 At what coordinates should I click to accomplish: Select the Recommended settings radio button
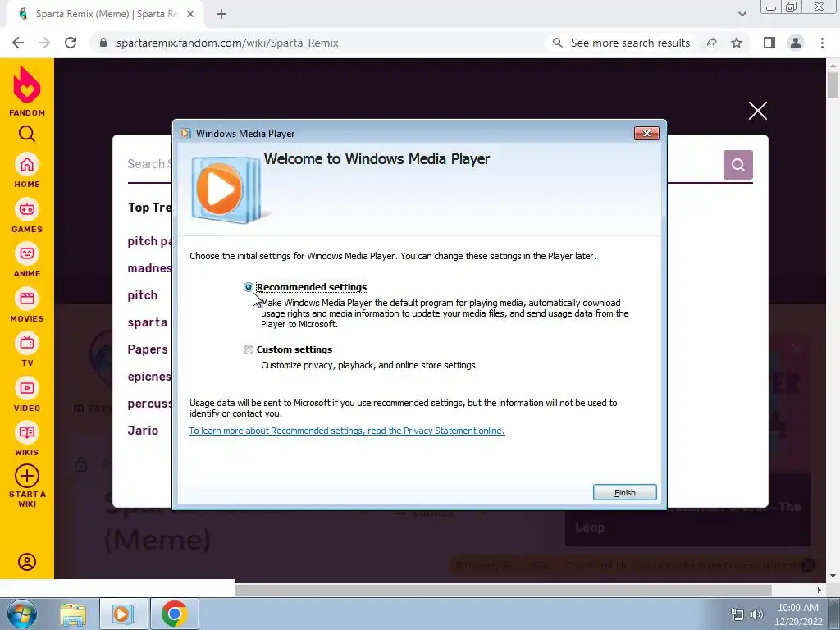(248, 287)
